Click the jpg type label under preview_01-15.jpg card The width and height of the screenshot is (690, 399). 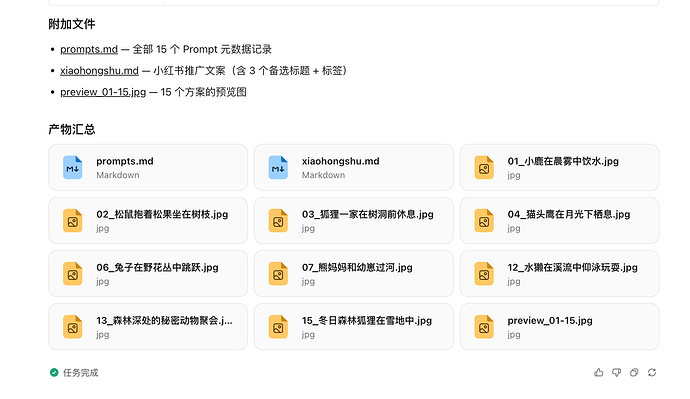pyautogui.click(x=514, y=334)
